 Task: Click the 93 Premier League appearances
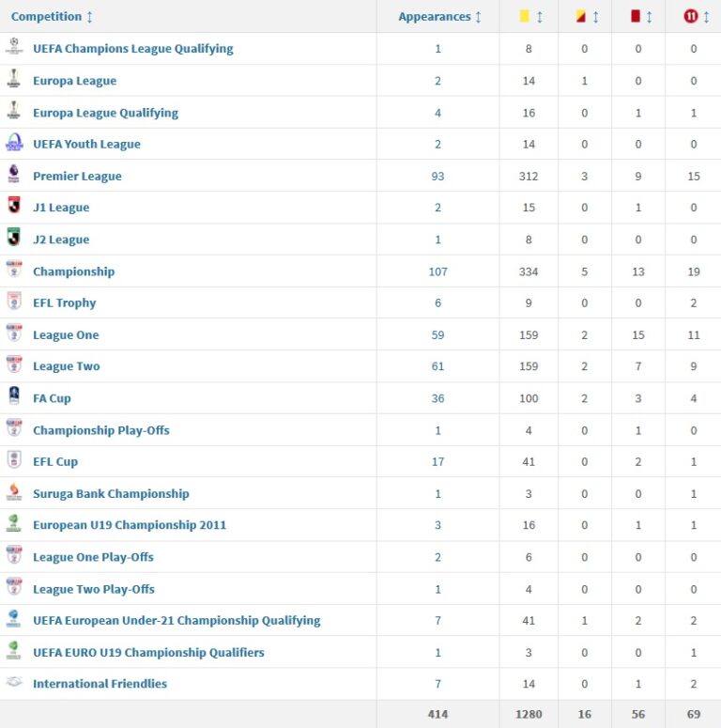(437, 176)
